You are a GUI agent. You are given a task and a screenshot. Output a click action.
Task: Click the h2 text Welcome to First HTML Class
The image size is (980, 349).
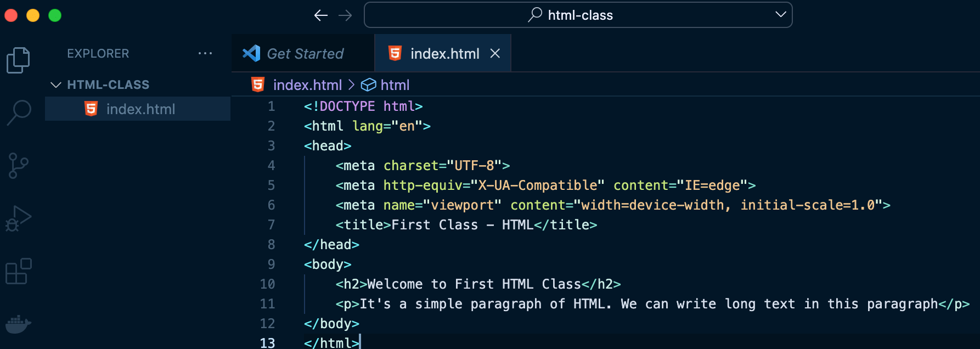coord(474,284)
